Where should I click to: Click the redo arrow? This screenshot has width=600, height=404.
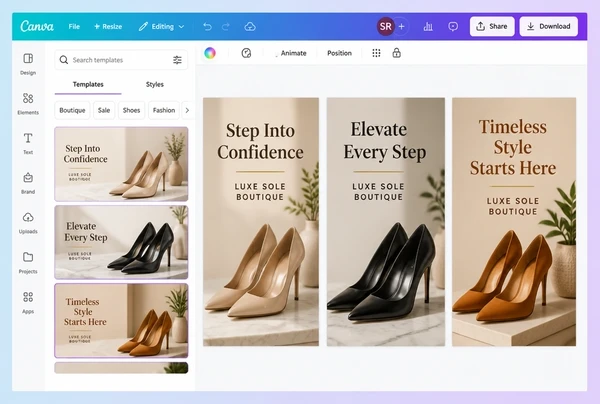[x=226, y=26]
